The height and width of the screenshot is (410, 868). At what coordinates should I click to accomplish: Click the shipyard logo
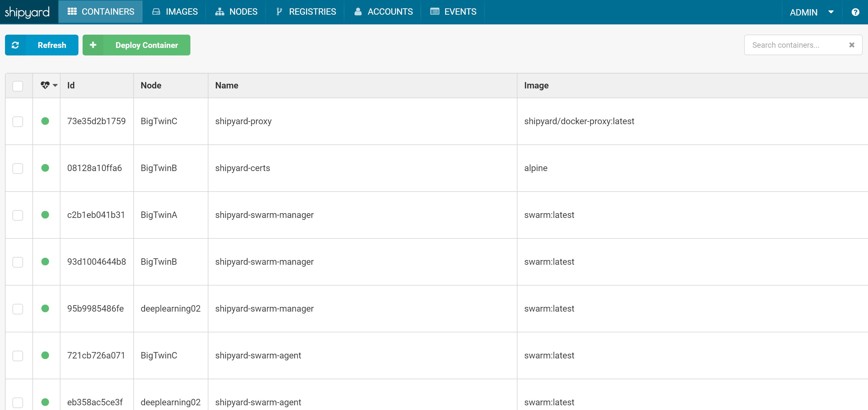[27, 12]
